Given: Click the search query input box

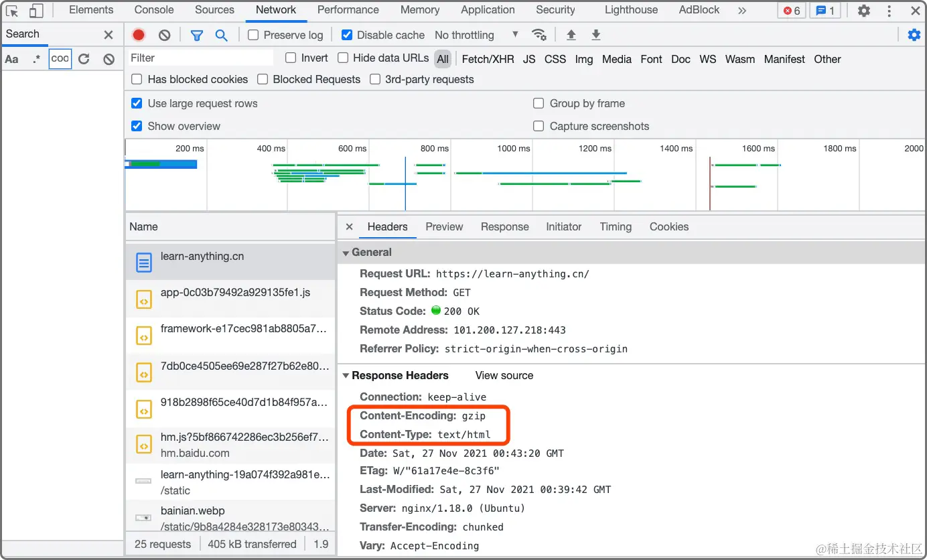Looking at the screenshot, I should click(60, 58).
